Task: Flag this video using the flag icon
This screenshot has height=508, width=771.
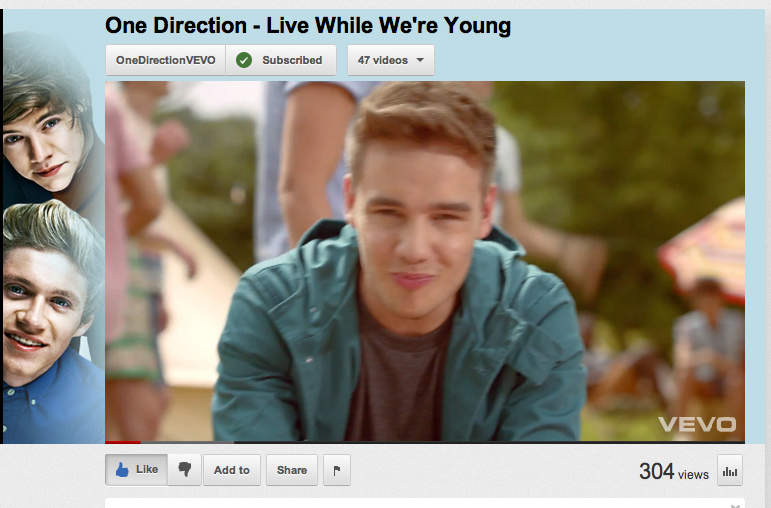Action: point(337,470)
